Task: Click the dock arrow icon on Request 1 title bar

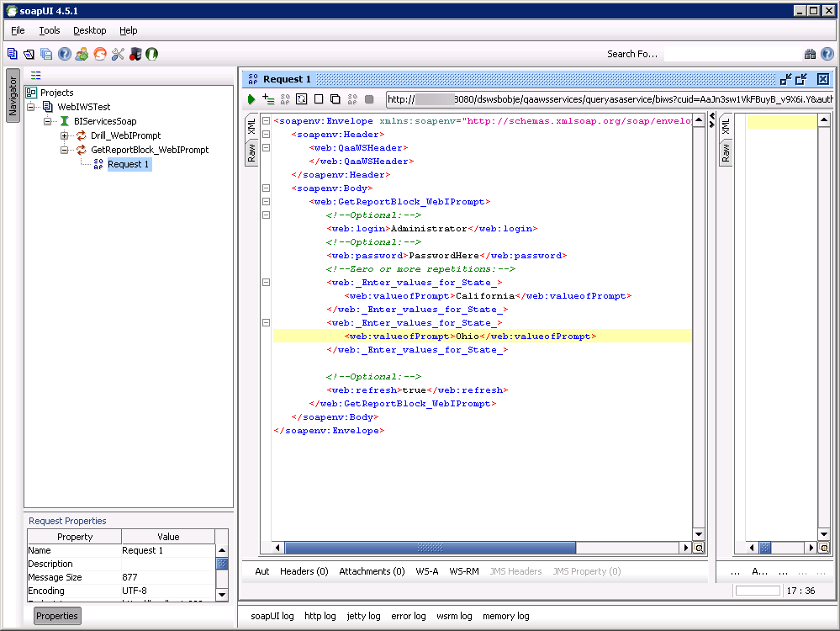Action: pos(786,79)
